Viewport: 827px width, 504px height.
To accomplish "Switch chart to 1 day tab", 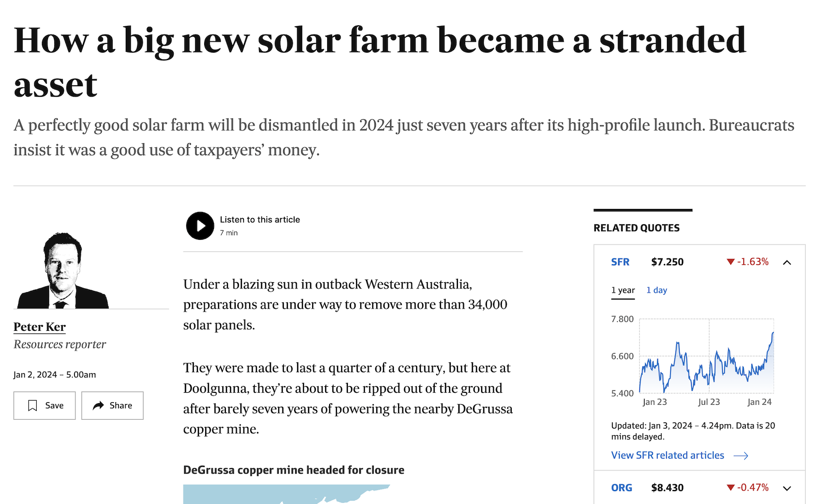I will click(x=656, y=291).
